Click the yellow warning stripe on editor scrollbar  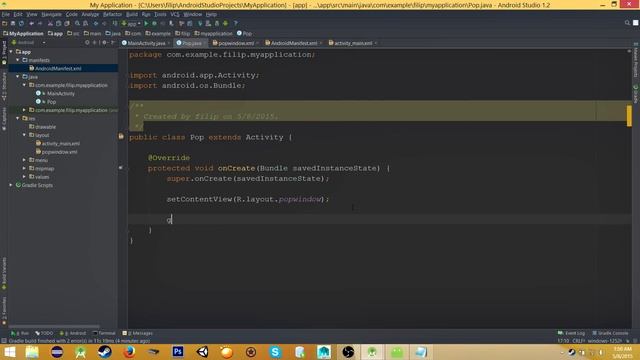coord(629,116)
